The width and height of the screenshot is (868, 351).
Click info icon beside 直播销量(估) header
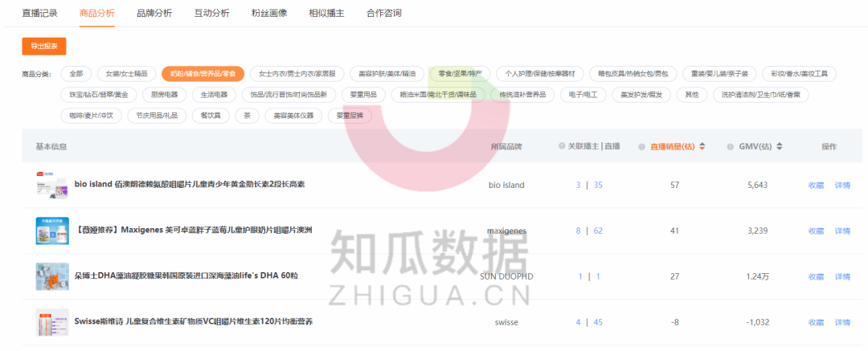pyautogui.click(x=642, y=147)
